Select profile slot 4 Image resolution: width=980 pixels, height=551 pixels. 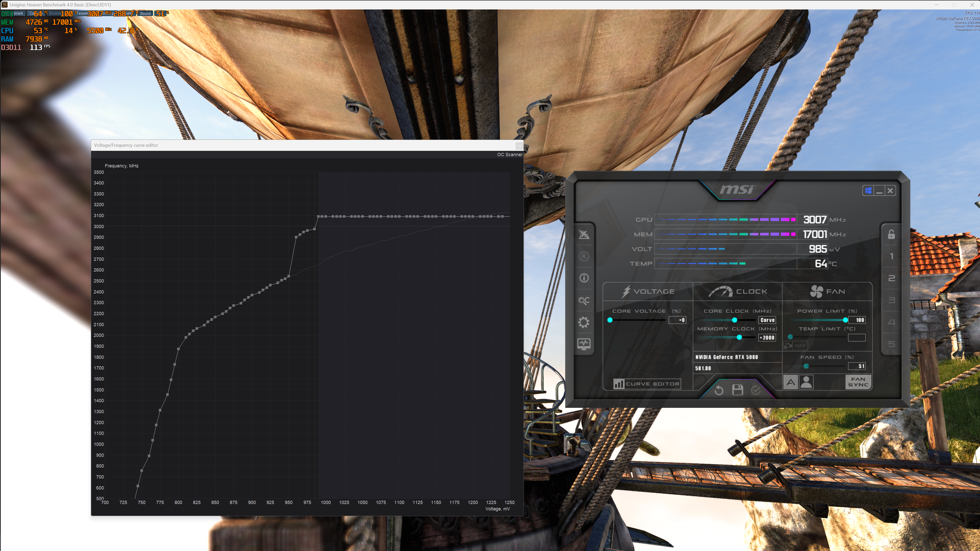click(x=891, y=323)
